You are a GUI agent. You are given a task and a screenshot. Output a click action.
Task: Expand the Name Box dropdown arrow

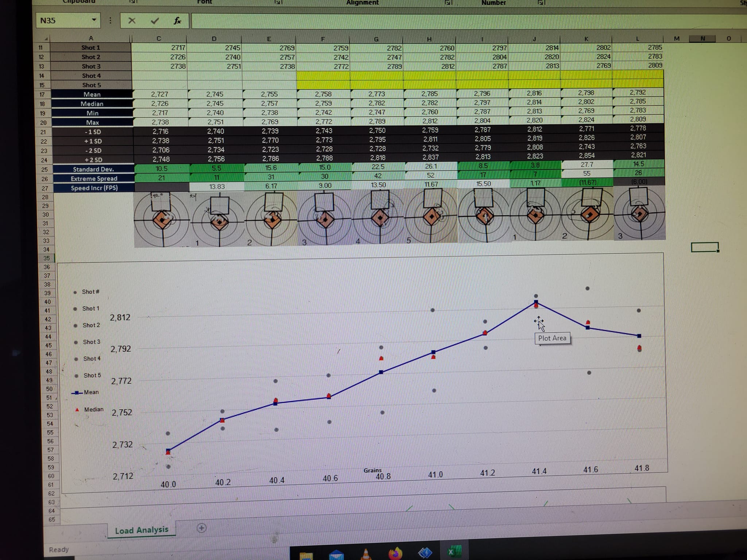[x=94, y=20]
